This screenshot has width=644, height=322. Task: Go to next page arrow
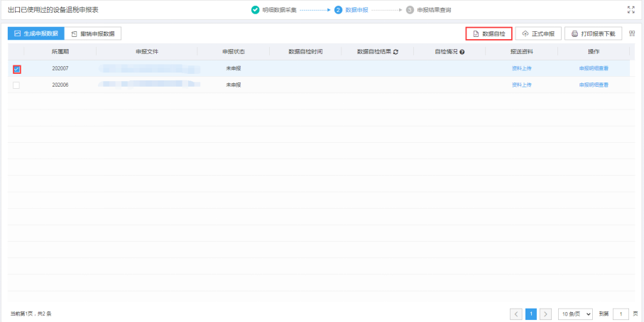click(x=545, y=313)
